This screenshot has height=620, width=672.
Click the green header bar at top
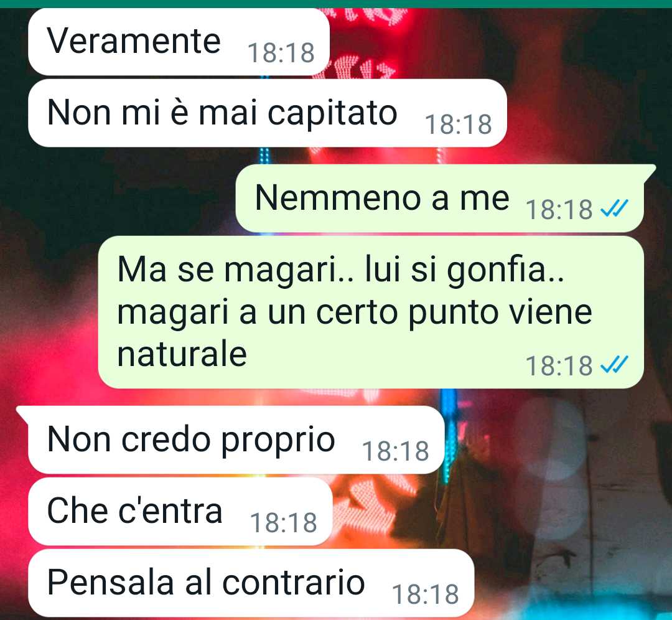coord(336,4)
